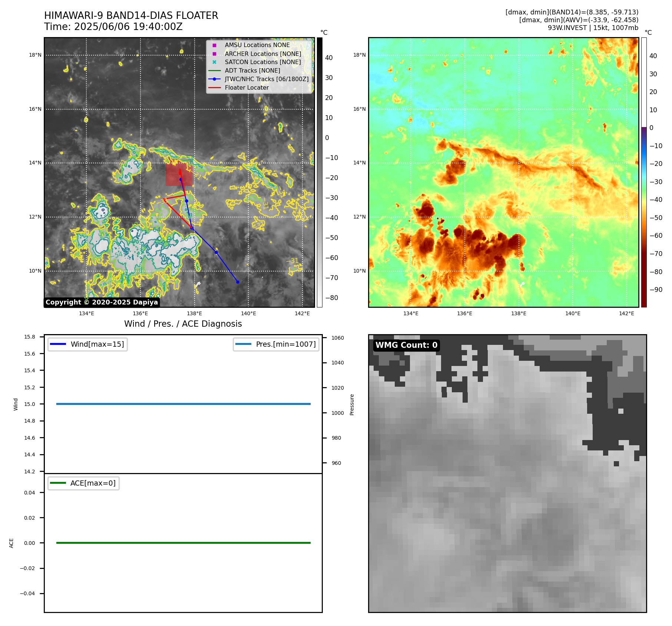This screenshot has width=672, height=626.
Task: Click the southeastern-most blue JTWC track point
Action: [238, 282]
